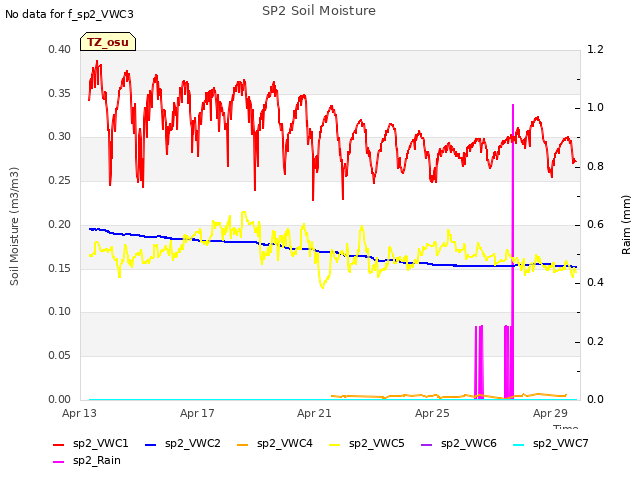The height and width of the screenshot is (480, 640).
Task: Click the 0.25 left axis value
Action: [x=60, y=180]
